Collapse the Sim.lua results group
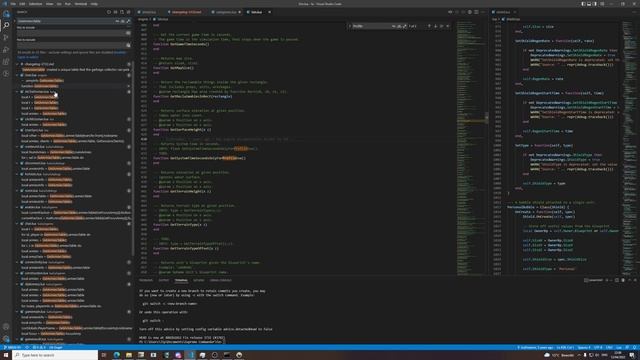The width and height of the screenshot is (640, 360). (x=18, y=75)
